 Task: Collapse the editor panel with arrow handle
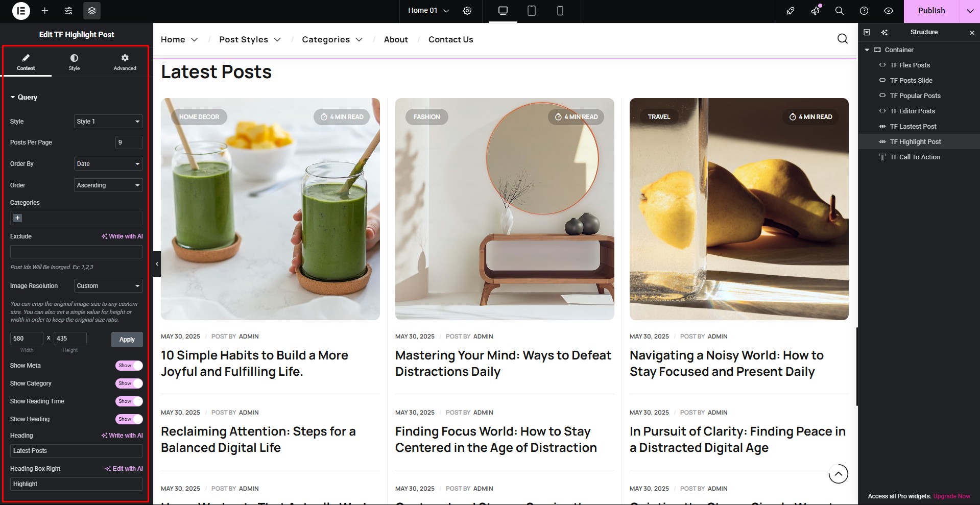(x=157, y=264)
